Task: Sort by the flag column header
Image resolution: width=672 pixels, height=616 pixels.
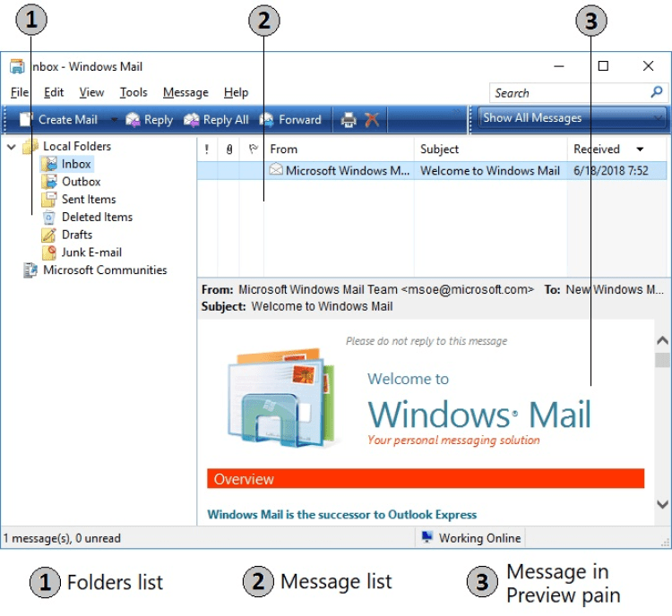Action: pos(253,149)
